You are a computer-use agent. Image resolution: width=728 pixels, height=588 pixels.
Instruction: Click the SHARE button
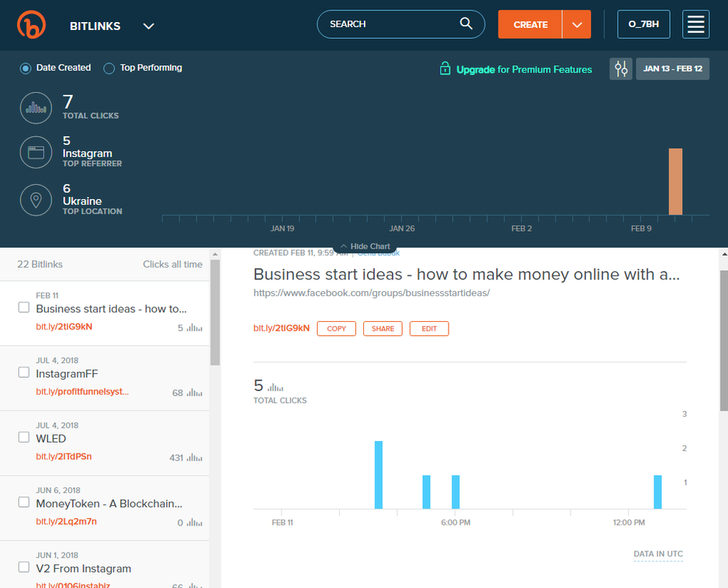point(383,329)
